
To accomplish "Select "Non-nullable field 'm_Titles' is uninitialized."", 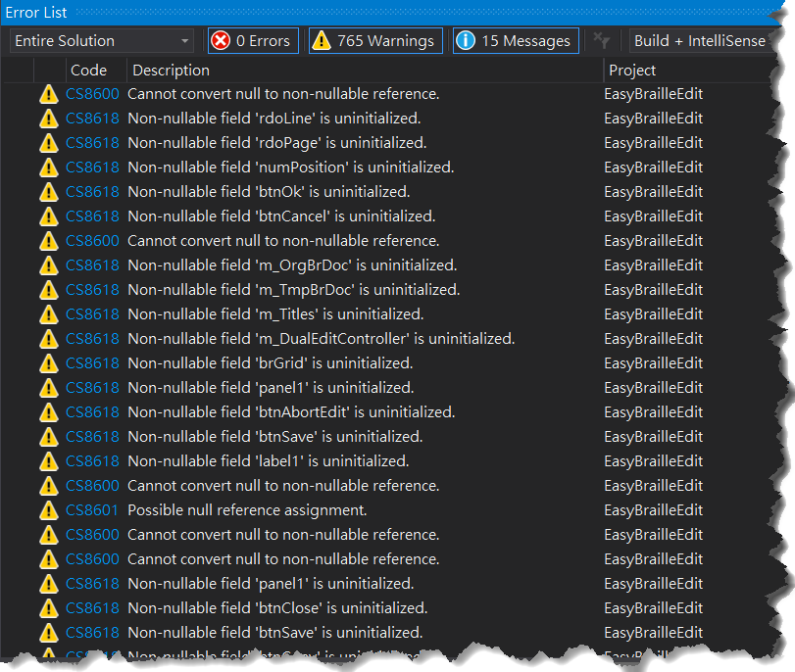I will pos(275,313).
